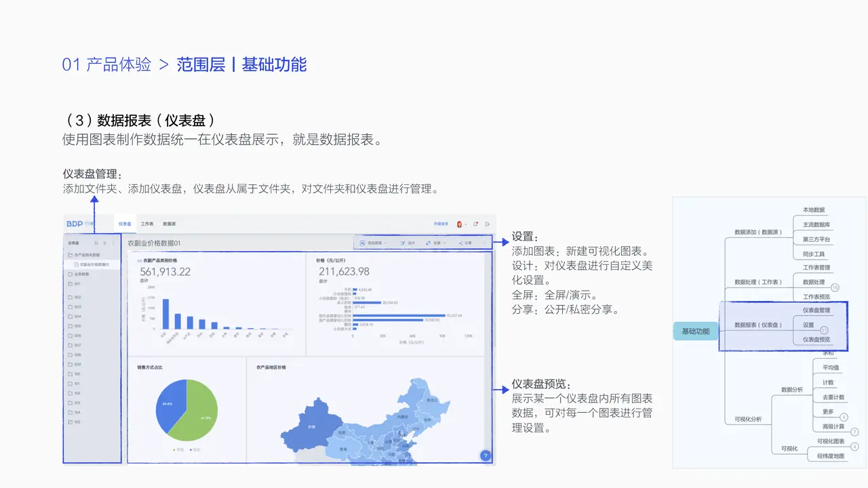Expand the dropdown arrow beside the avatar

[x=466, y=224]
